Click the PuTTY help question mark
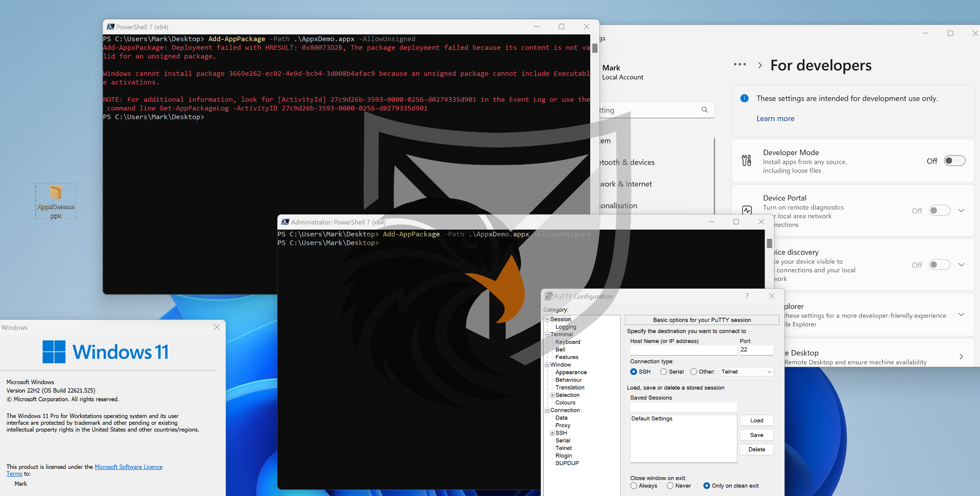 747,296
